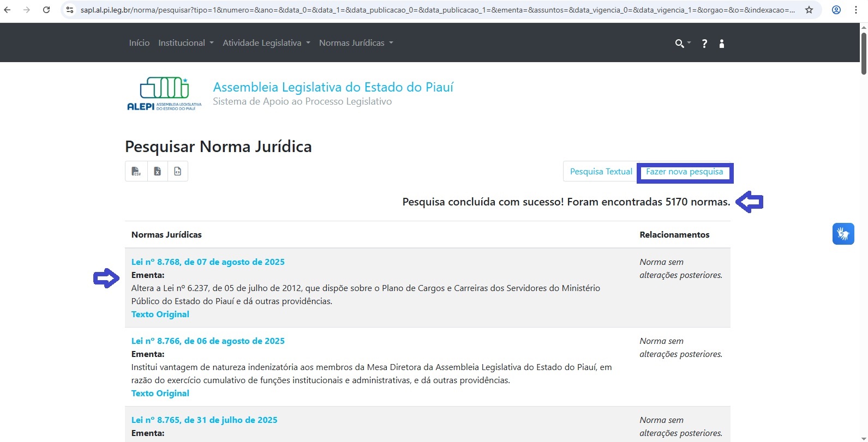Open Texto Original of Lei nº 8.766
Viewport: 868px width, 442px height.
click(x=160, y=393)
